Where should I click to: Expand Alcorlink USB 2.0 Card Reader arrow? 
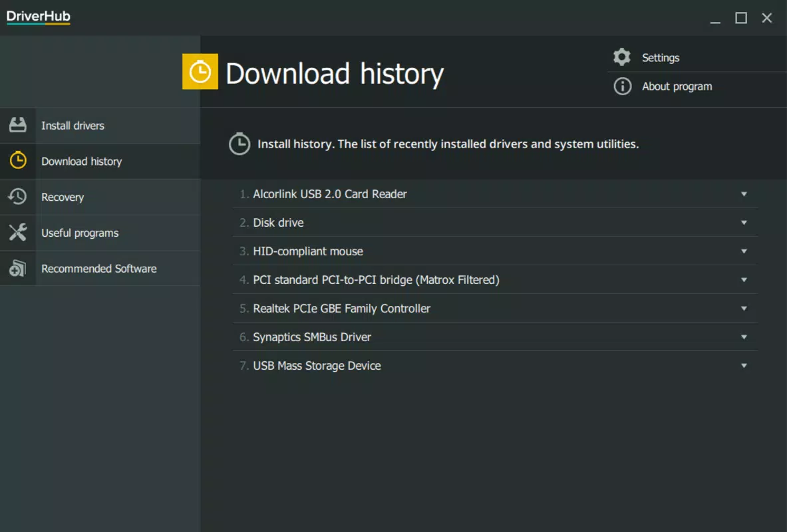pos(744,194)
